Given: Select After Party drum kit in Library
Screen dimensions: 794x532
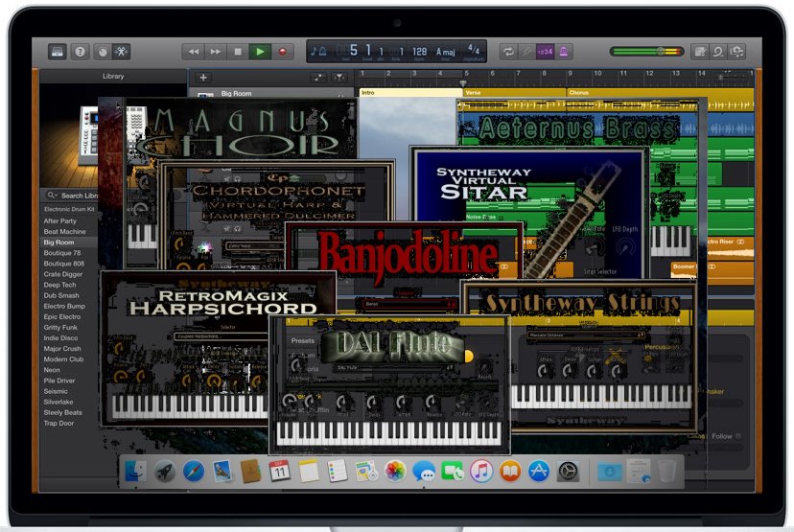Looking at the screenshot, I should (59, 221).
